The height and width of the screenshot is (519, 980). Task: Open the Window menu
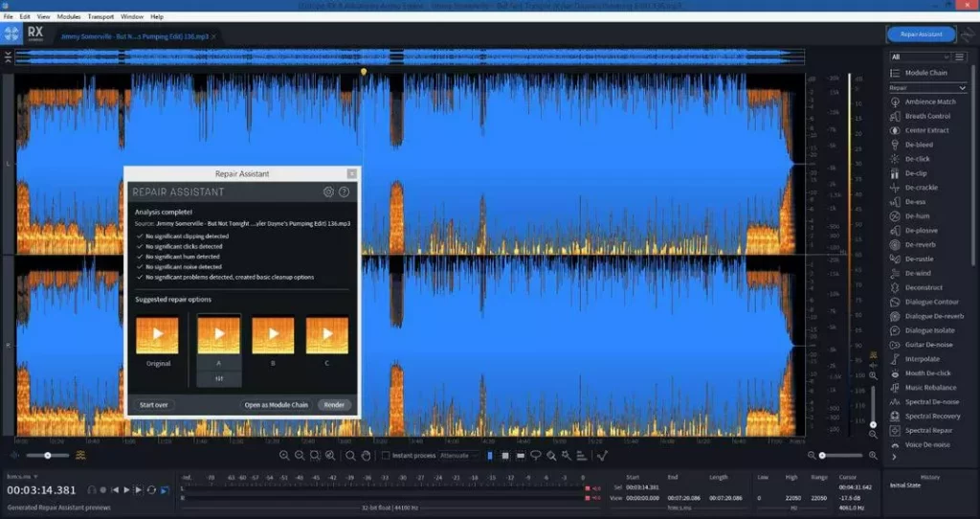tap(131, 17)
